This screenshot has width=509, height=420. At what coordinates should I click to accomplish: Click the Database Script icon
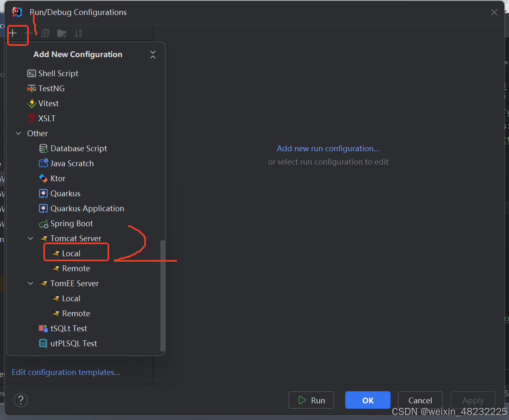[x=43, y=148]
